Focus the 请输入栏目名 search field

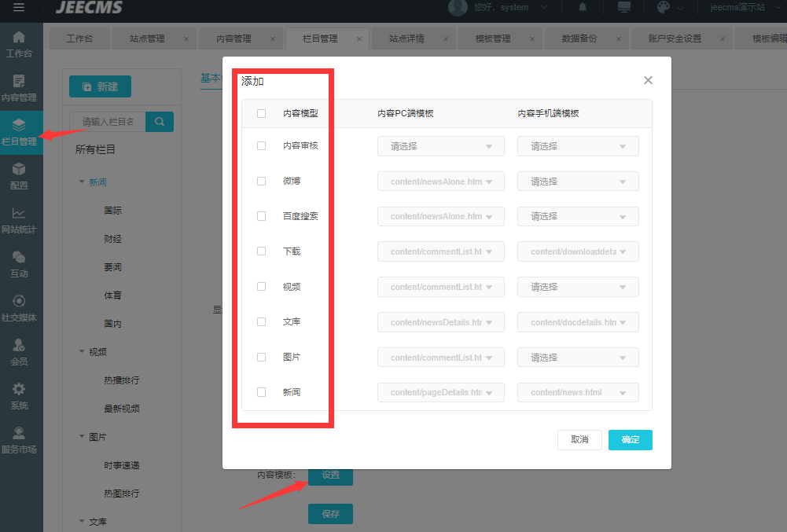tap(108, 122)
